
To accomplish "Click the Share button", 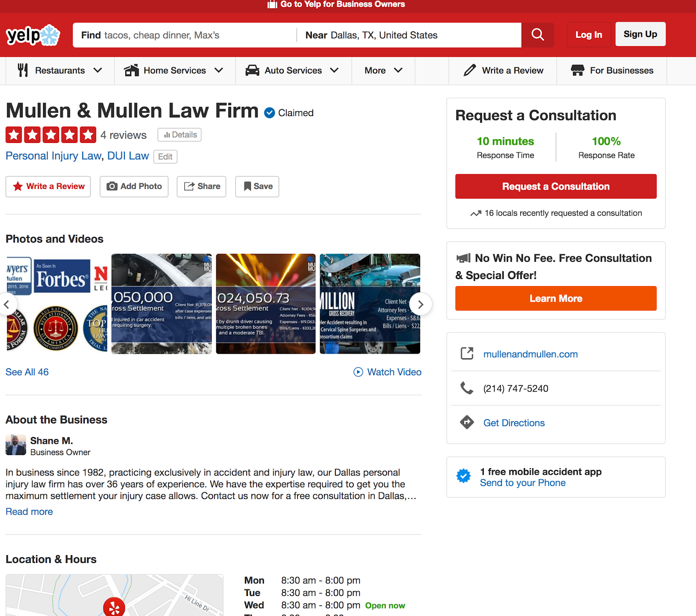I will pos(201,186).
